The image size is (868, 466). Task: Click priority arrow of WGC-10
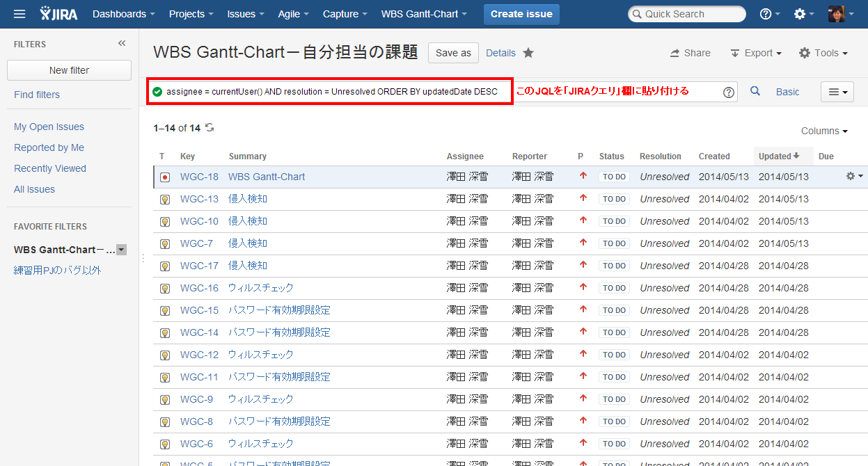pos(583,220)
